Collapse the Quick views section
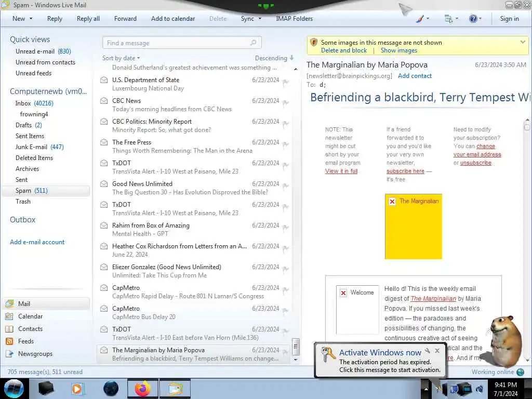 click(30, 39)
